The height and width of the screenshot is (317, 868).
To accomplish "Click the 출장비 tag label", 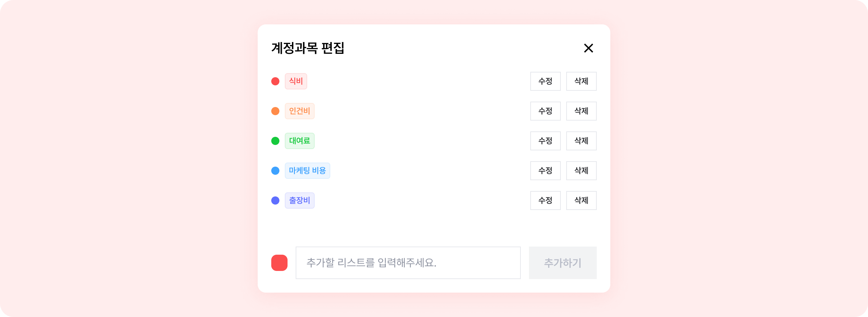I will pos(299,200).
